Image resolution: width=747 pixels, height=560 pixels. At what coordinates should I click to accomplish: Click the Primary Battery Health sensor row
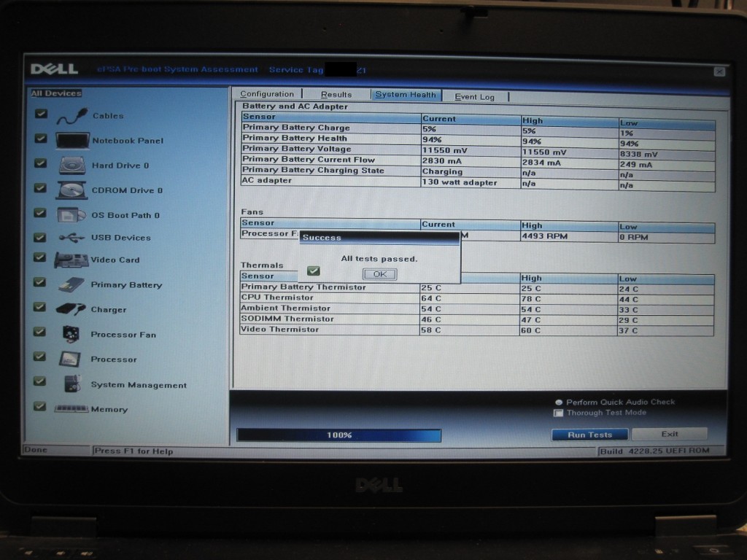(479, 139)
